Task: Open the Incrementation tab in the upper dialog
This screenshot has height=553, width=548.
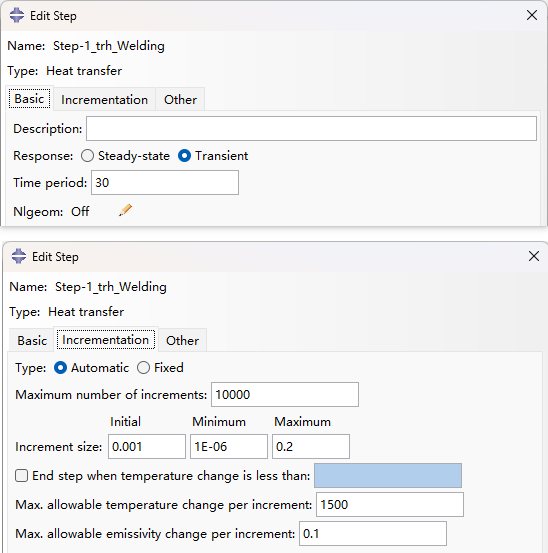Action: 104,99
